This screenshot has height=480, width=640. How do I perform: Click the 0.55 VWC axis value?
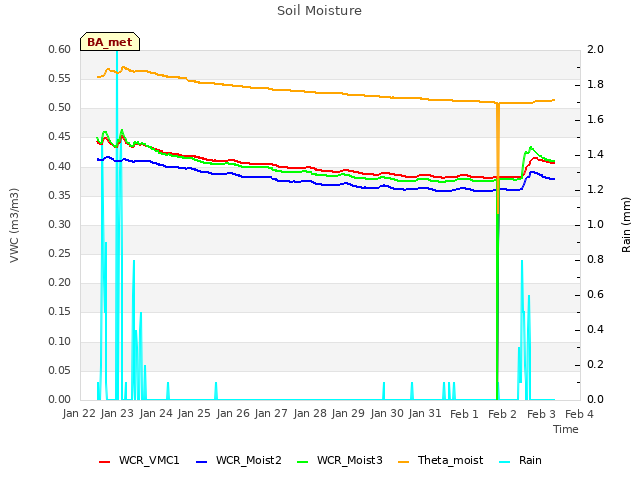click(60, 79)
